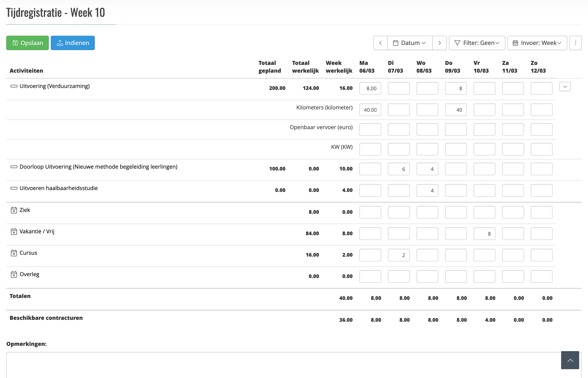Click the Overleg calendar icon
Viewport: 588px width, 378px height.
pos(14,274)
